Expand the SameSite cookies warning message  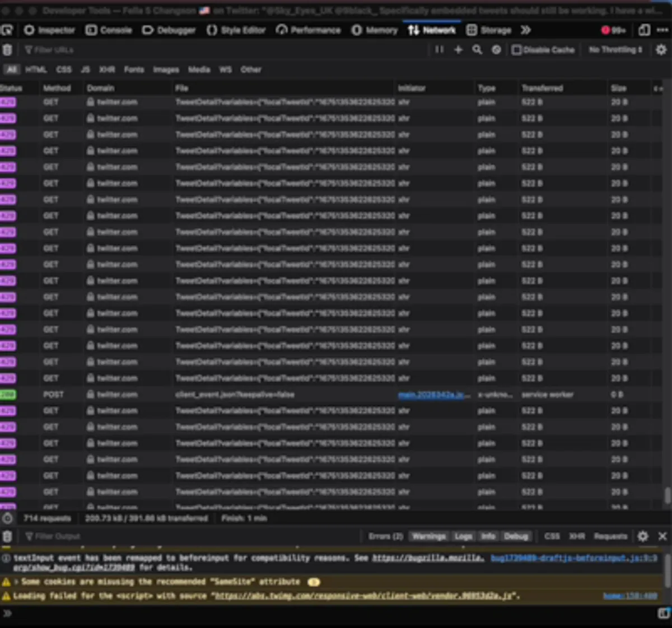point(17,582)
